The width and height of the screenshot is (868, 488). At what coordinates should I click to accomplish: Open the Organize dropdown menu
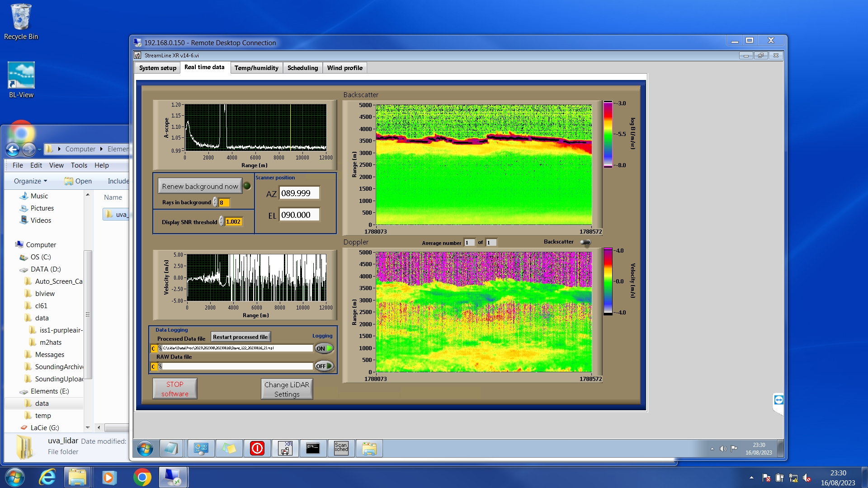click(x=30, y=181)
